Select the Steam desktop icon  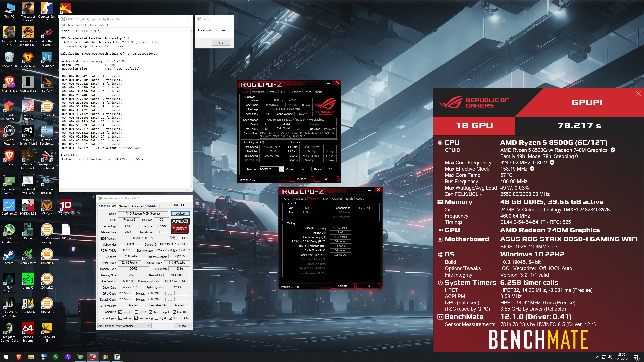coord(9,256)
